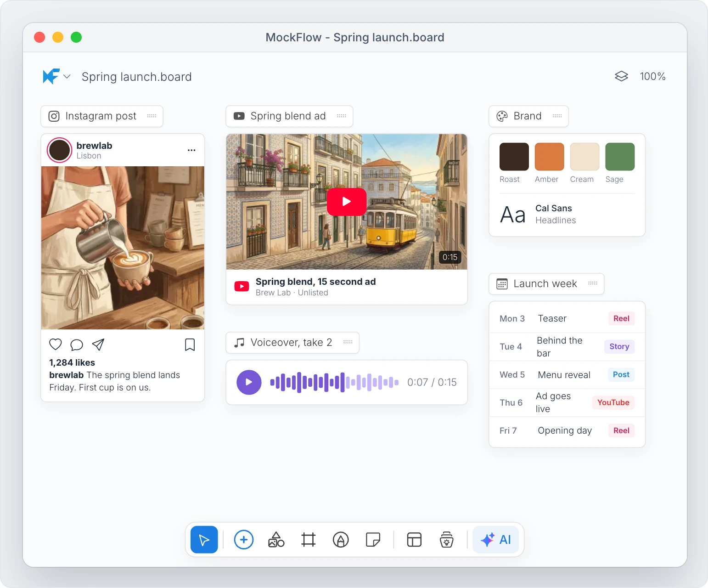Select the Amber color swatch

click(549, 157)
